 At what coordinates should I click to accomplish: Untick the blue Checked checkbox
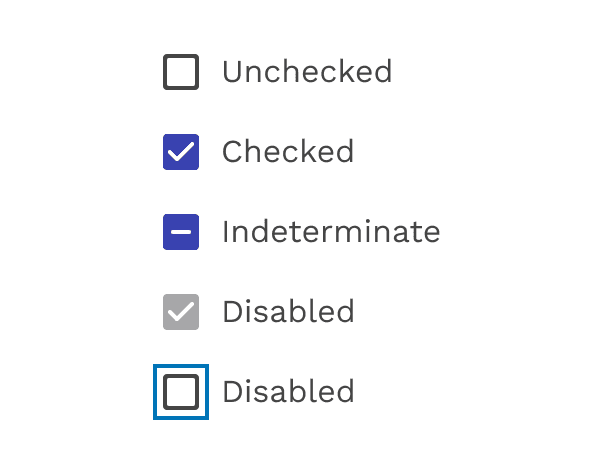[181, 152]
